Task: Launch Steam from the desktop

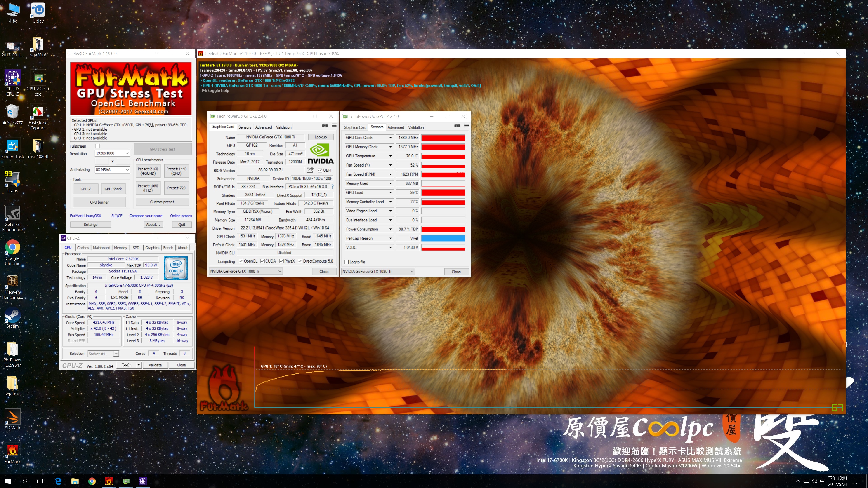Action: 12,318
